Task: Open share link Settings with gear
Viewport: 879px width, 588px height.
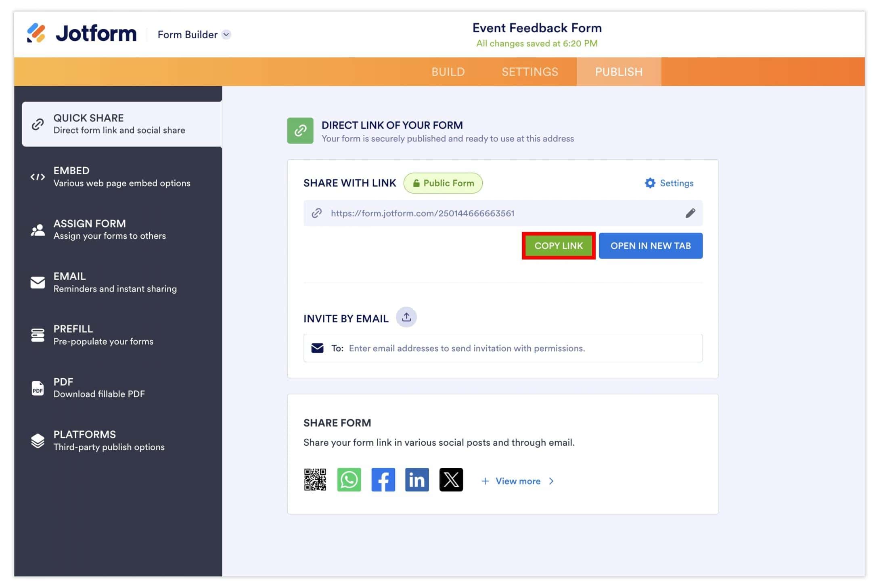Action: [x=669, y=183]
